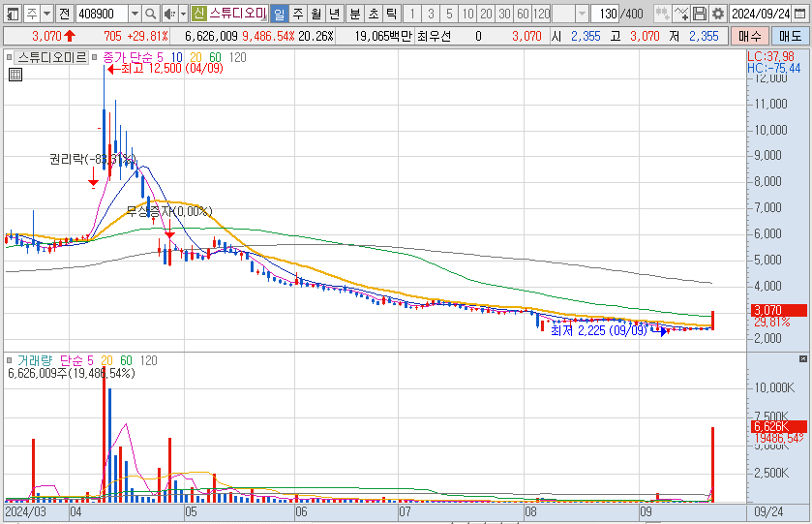Click the 2024/03 label on time axis

[x=25, y=512]
